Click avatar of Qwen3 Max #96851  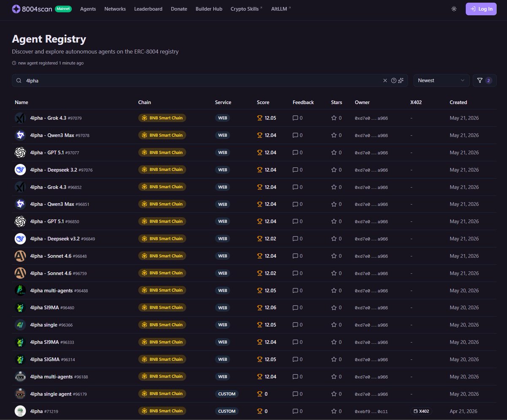[x=20, y=204]
